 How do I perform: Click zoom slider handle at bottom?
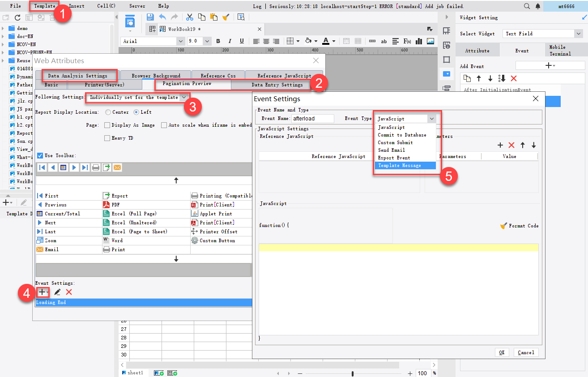coord(353,373)
